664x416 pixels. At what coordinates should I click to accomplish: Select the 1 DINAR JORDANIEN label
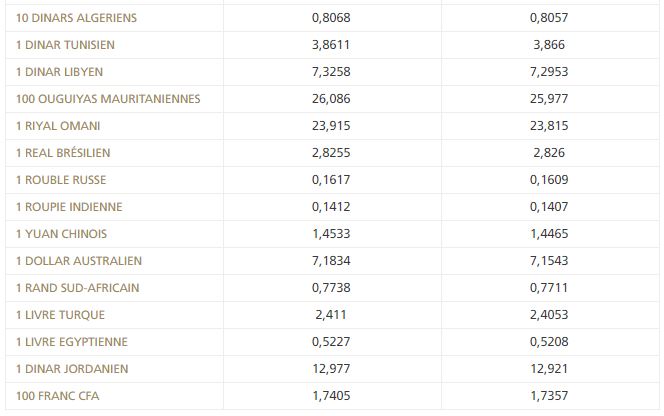point(72,369)
